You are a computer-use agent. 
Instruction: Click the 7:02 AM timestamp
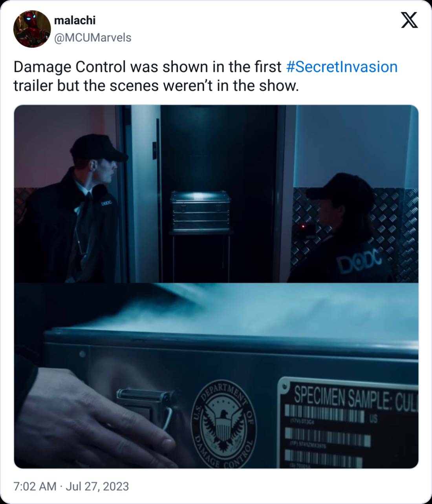pyautogui.click(x=35, y=486)
